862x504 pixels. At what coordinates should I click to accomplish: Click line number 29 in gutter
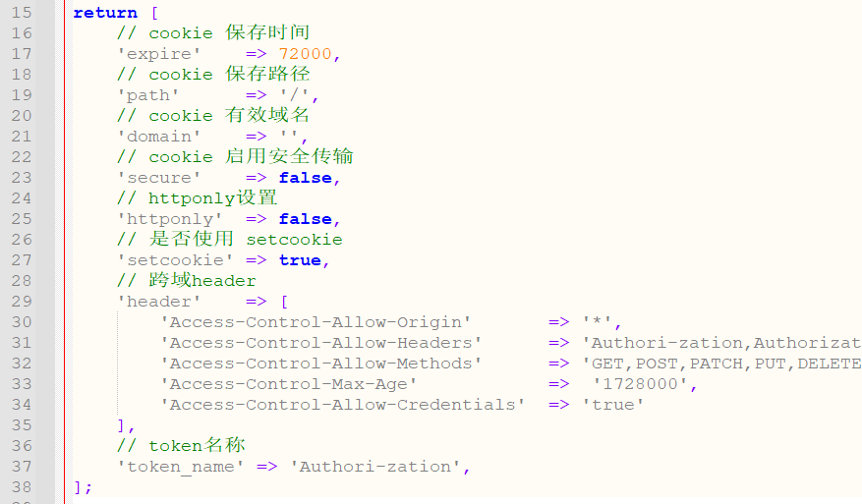pyautogui.click(x=22, y=302)
